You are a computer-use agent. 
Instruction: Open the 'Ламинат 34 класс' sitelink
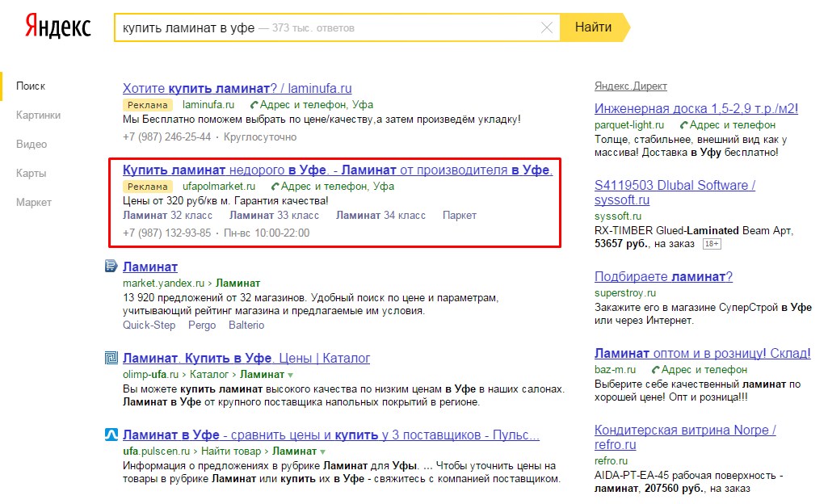click(x=380, y=216)
